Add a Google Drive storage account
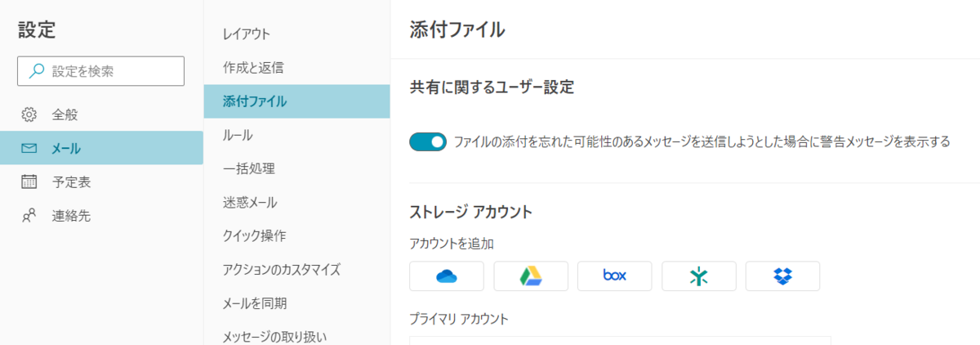Screen dimensions: 980x345 (x=531, y=276)
